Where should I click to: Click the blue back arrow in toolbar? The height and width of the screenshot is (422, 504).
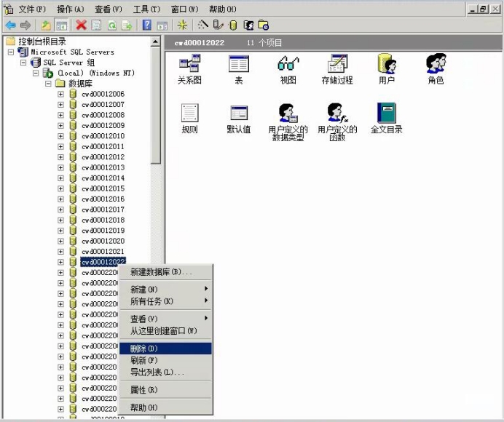(10, 25)
